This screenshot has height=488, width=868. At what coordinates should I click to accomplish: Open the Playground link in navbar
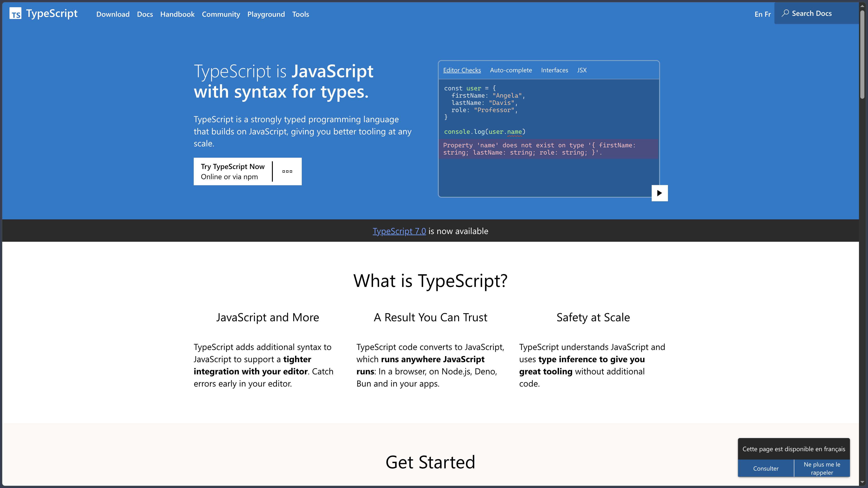(266, 14)
